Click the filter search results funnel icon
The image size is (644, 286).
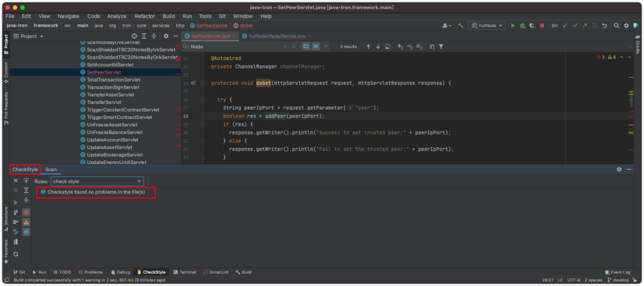pos(441,47)
